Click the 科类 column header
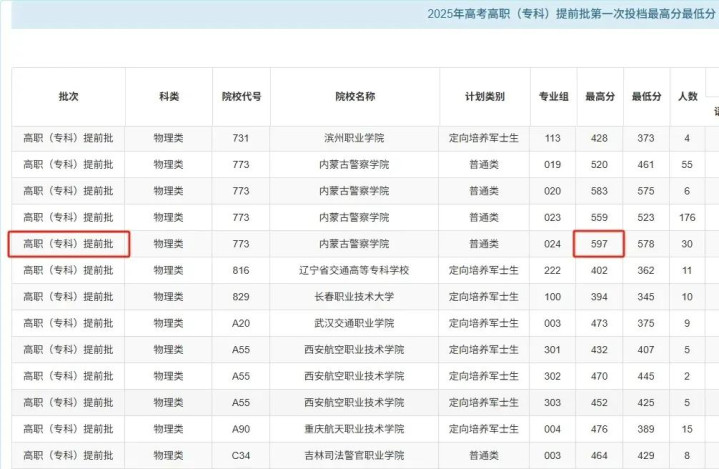Screen dimensions: 719x469 point(169,97)
